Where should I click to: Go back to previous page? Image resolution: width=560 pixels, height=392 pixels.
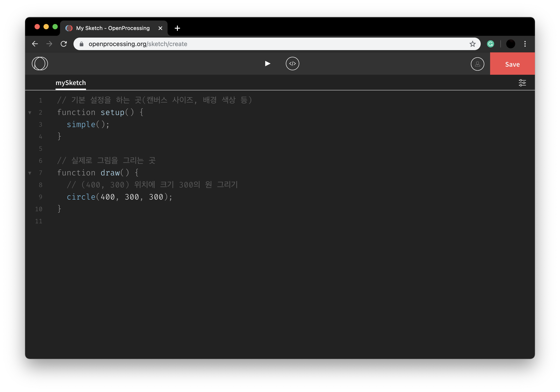(x=35, y=44)
